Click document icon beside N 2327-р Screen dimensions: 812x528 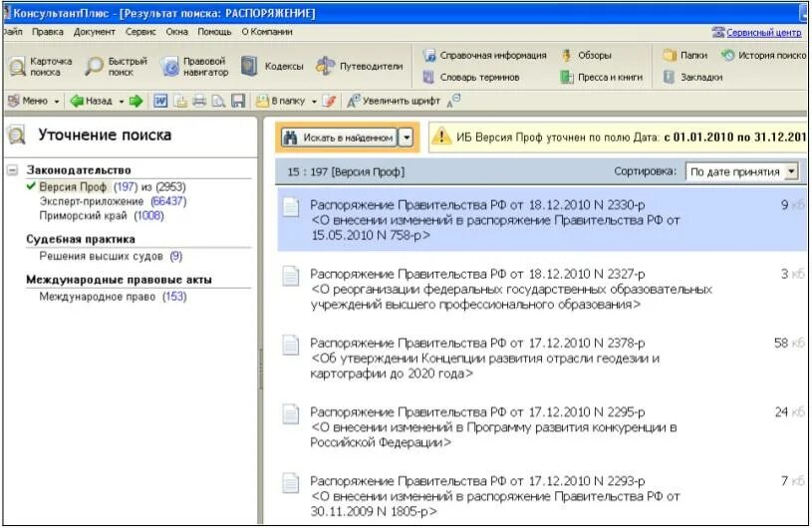tap(291, 276)
